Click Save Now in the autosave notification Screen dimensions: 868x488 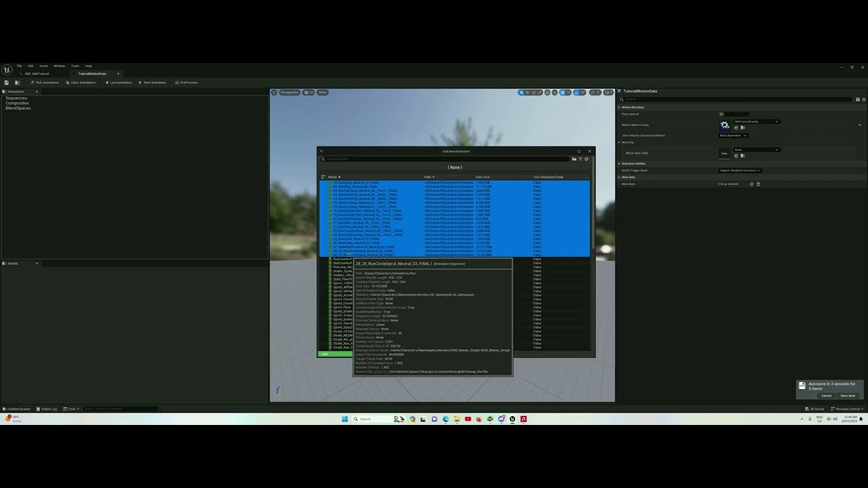(x=848, y=396)
